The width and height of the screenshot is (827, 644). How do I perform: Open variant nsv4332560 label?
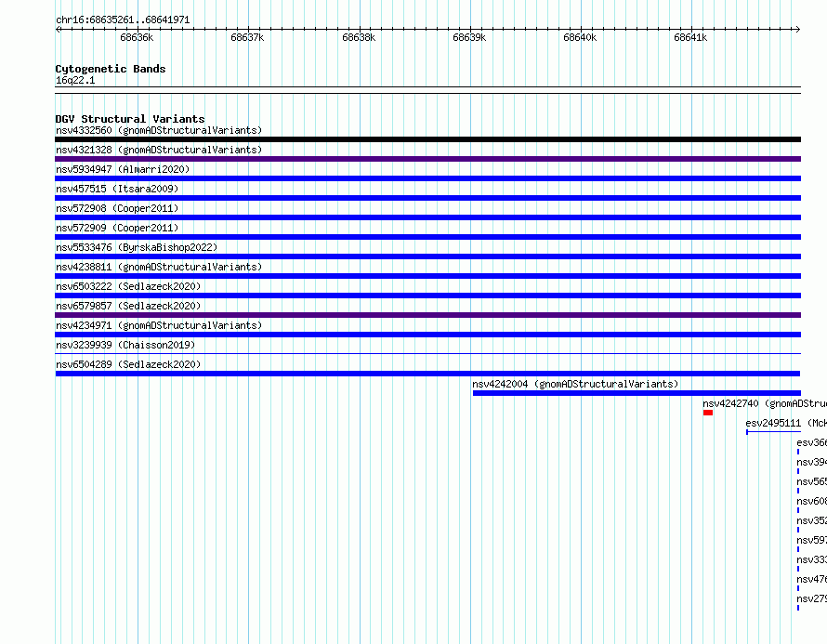coord(159,130)
